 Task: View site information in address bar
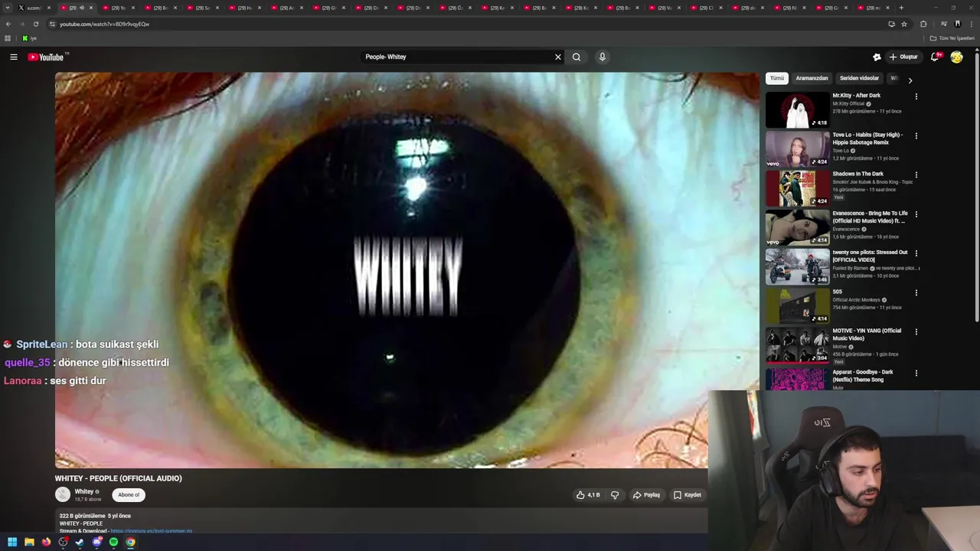(52, 24)
